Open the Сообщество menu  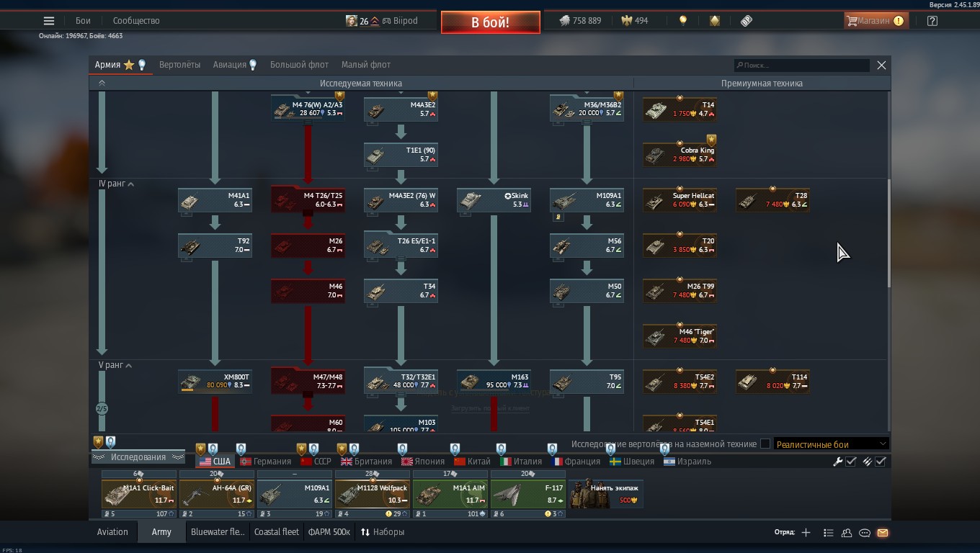tap(136, 21)
